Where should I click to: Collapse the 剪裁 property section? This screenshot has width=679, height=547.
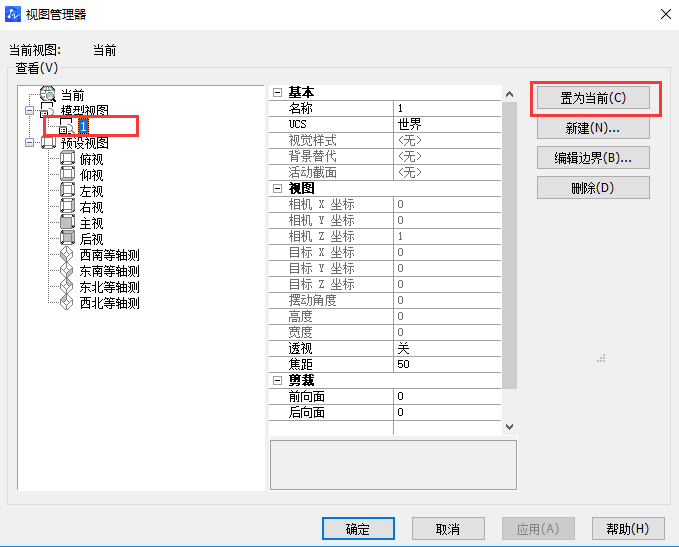(x=278, y=380)
